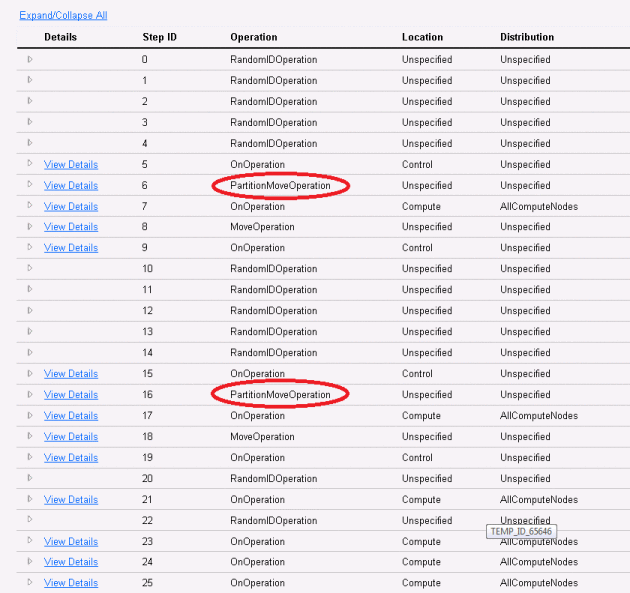Expand the row for Step ID 25
This screenshot has width=630, height=593.
[30, 583]
